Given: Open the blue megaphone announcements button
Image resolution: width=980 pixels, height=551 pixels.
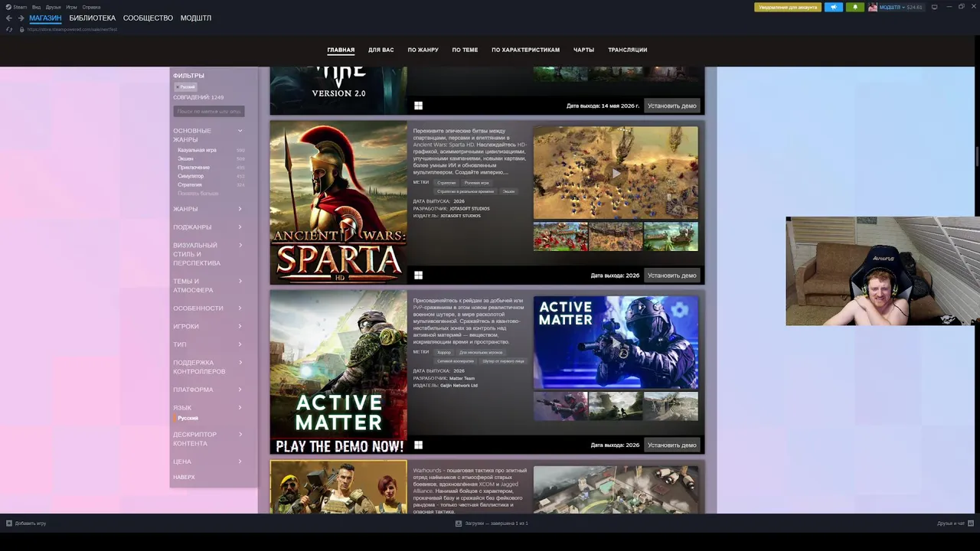Looking at the screenshot, I should [x=833, y=7].
